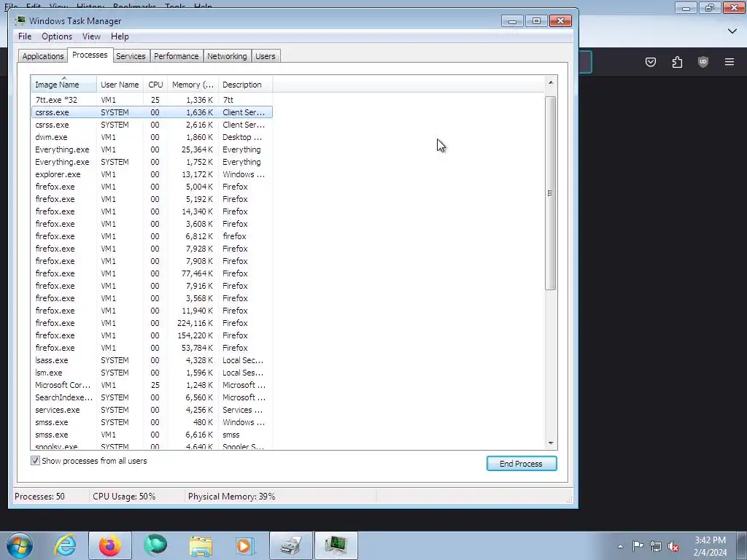Click the clock showing 3:42 PM
Screen dimensions: 747x560
[x=710, y=546]
